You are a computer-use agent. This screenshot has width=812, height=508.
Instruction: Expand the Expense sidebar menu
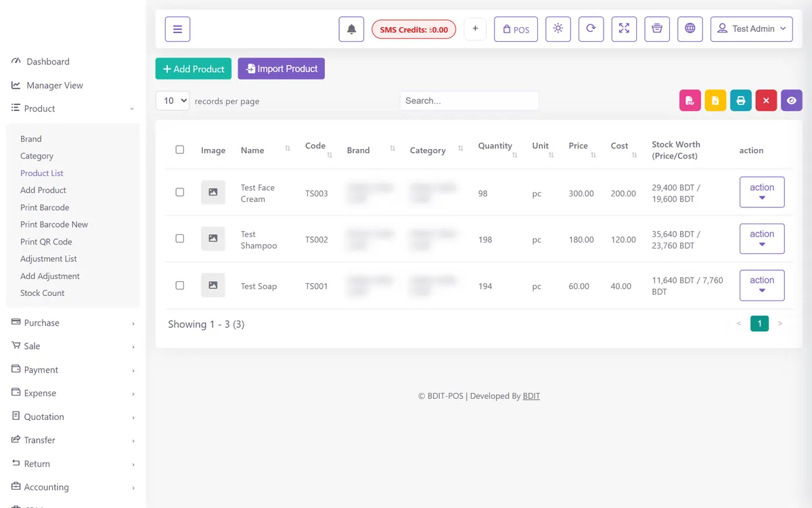(72, 393)
